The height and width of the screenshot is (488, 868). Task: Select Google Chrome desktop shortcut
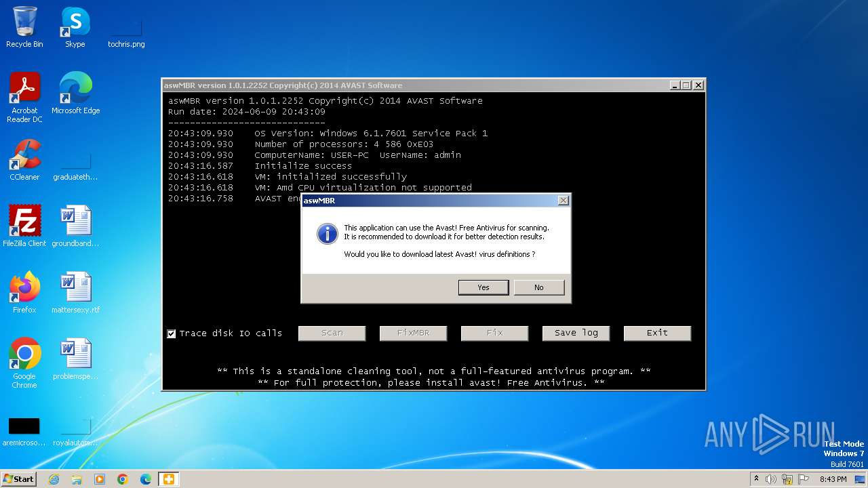point(24,363)
